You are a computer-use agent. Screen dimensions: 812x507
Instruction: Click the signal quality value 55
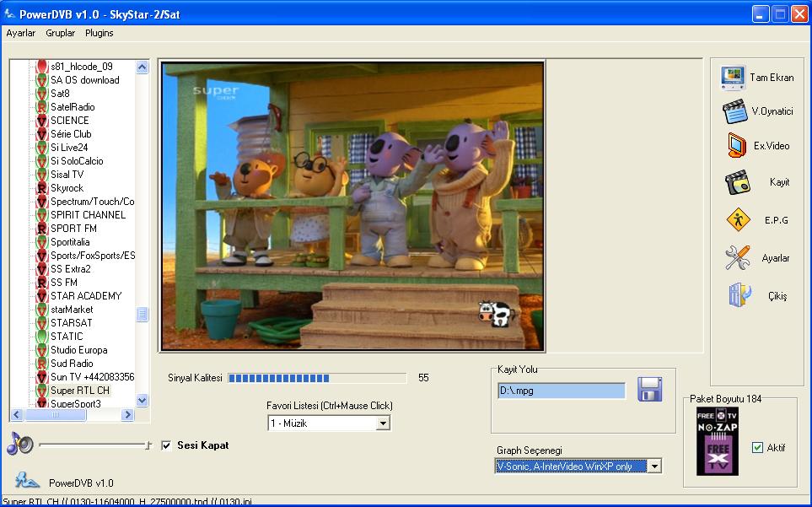coord(423,378)
